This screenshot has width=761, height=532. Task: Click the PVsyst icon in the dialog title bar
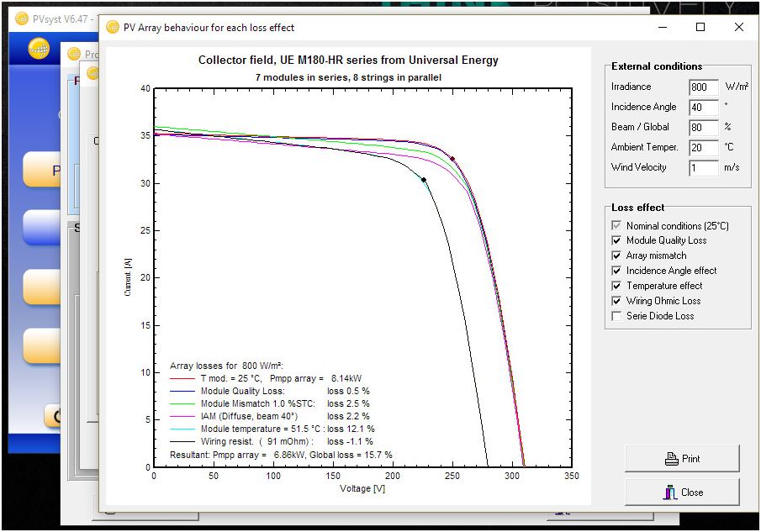[x=113, y=27]
